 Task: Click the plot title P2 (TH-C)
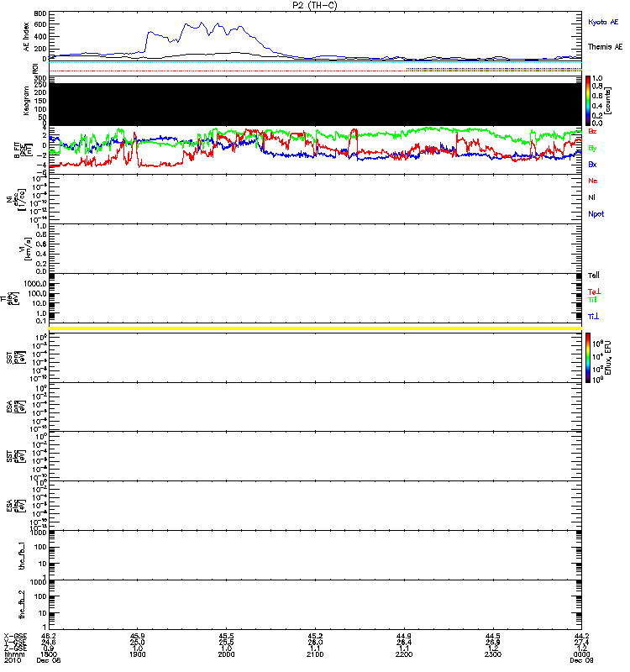click(314, 5)
